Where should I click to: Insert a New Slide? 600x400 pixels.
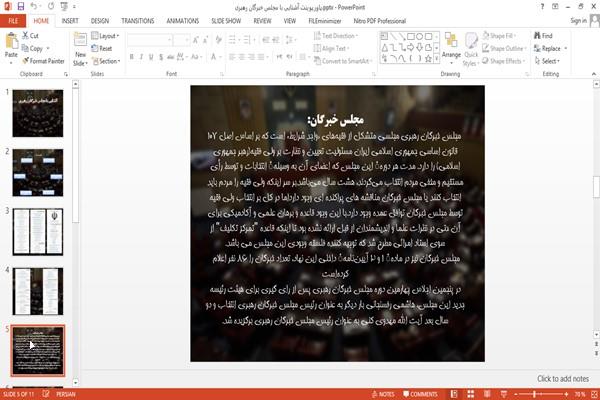[80, 49]
